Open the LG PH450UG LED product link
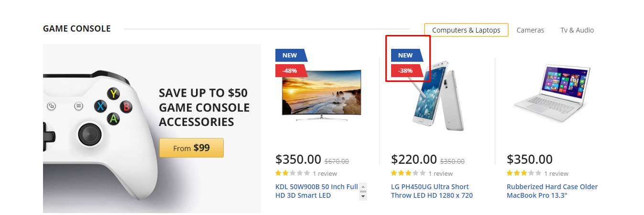The height and width of the screenshot is (215, 644). point(432,191)
